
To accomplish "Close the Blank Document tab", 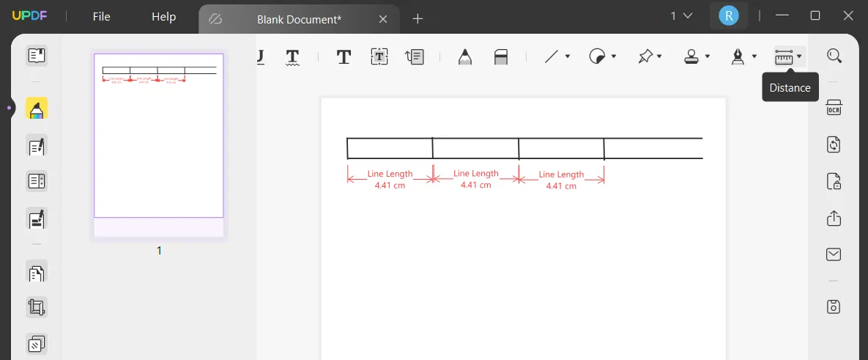I will point(383,19).
